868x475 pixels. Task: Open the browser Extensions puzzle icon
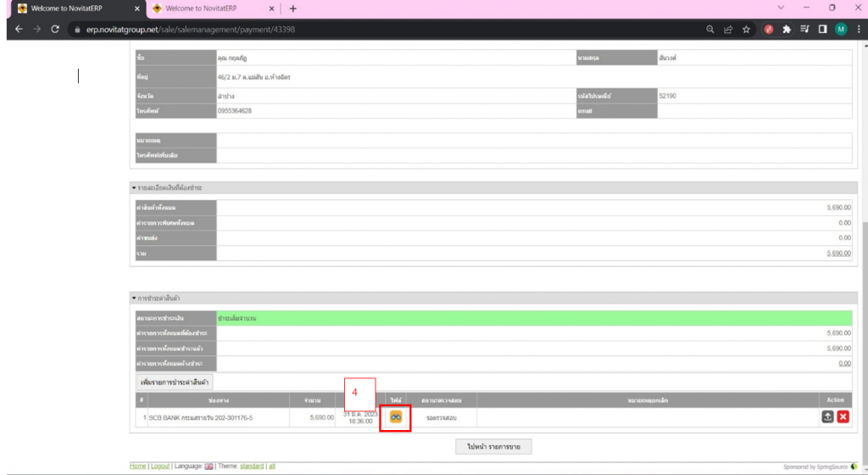(787, 29)
